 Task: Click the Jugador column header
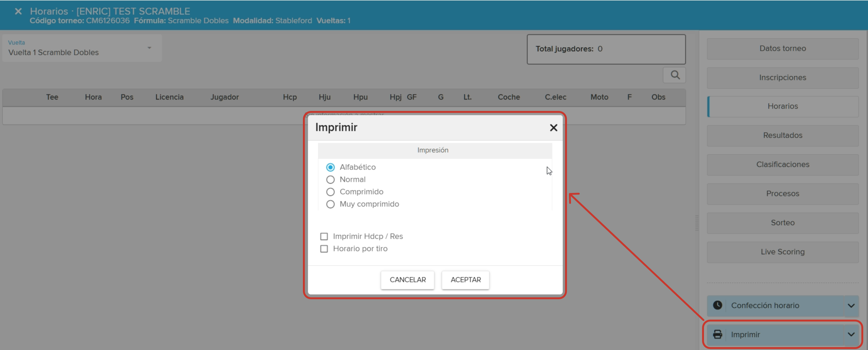pyautogui.click(x=225, y=97)
